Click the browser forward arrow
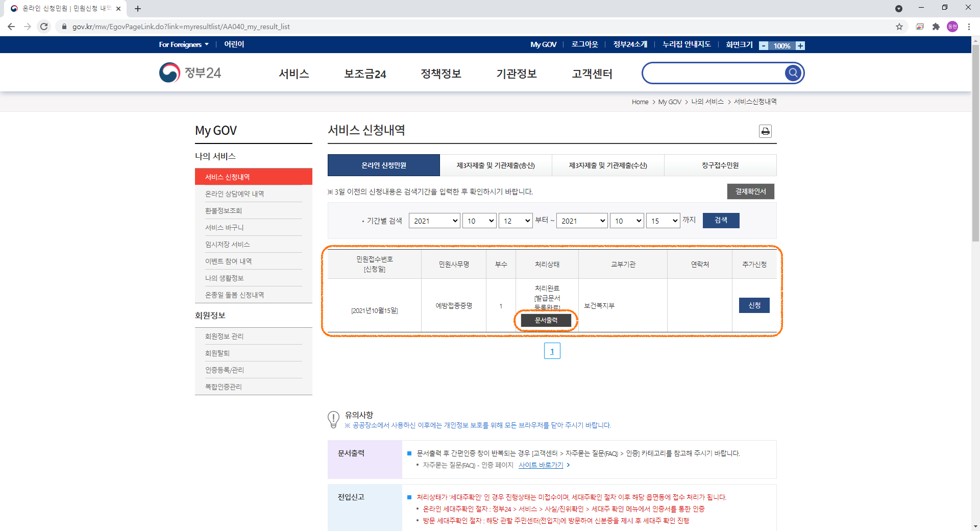The width and height of the screenshot is (980, 531). (28, 27)
